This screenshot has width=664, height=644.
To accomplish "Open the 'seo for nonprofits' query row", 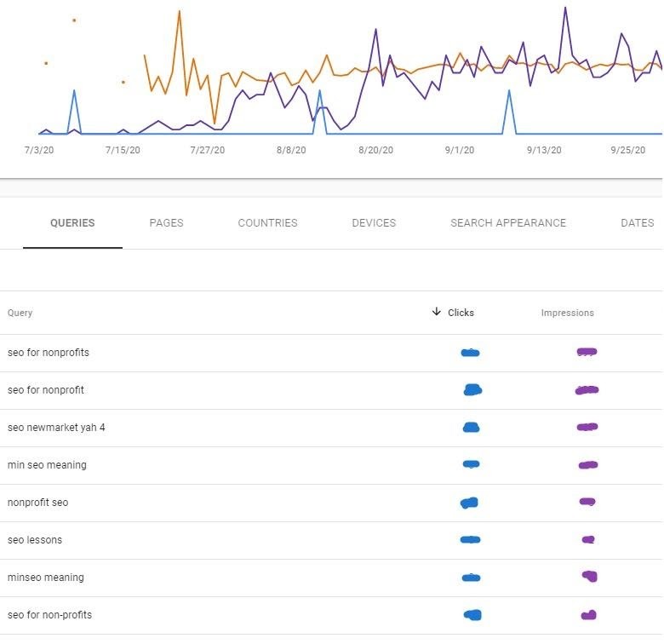I will click(49, 353).
